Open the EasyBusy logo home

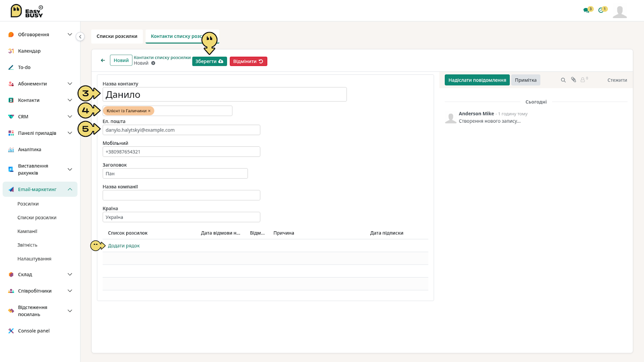[27, 11]
